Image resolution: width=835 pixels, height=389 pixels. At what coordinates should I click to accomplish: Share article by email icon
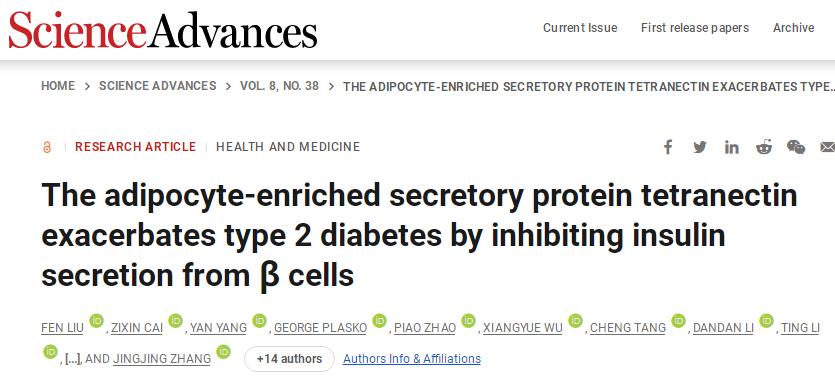coord(828,147)
